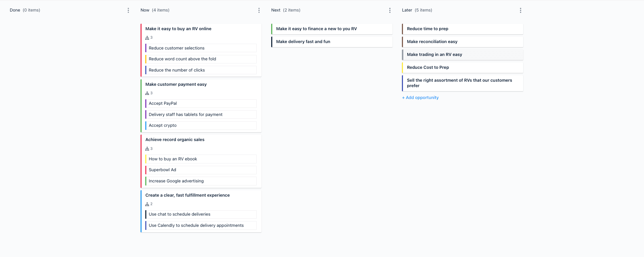This screenshot has width=644, height=257.
Task: Open the Done column three-dot menu
Action: (128, 11)
